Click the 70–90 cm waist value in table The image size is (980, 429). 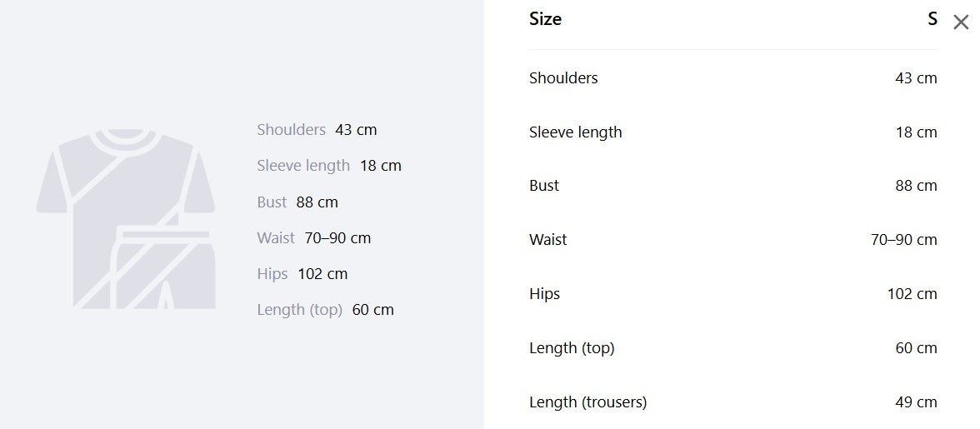903,240
